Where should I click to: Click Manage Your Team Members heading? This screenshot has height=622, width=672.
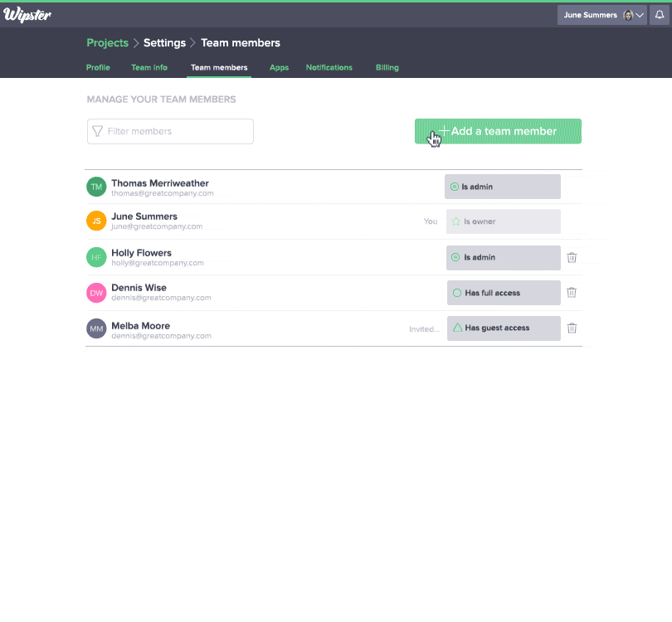(161, 100)
